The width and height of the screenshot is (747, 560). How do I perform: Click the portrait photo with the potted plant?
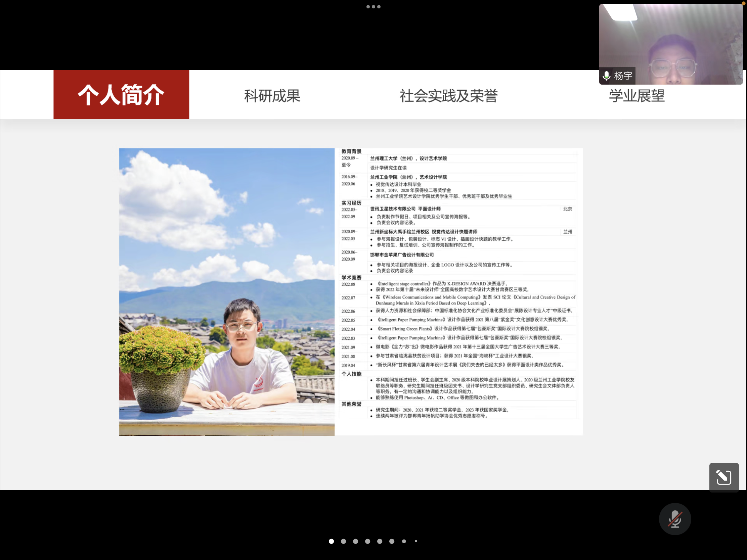227,292
